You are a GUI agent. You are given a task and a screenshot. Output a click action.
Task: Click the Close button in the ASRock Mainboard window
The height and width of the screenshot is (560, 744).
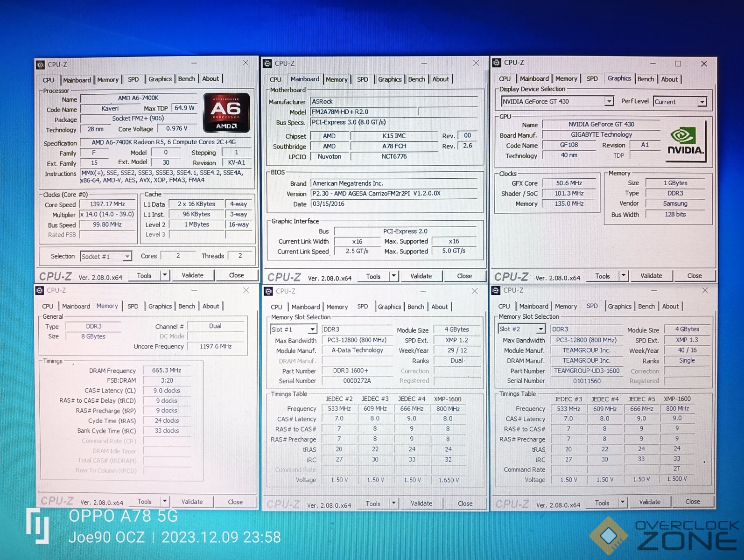[464, 276]
